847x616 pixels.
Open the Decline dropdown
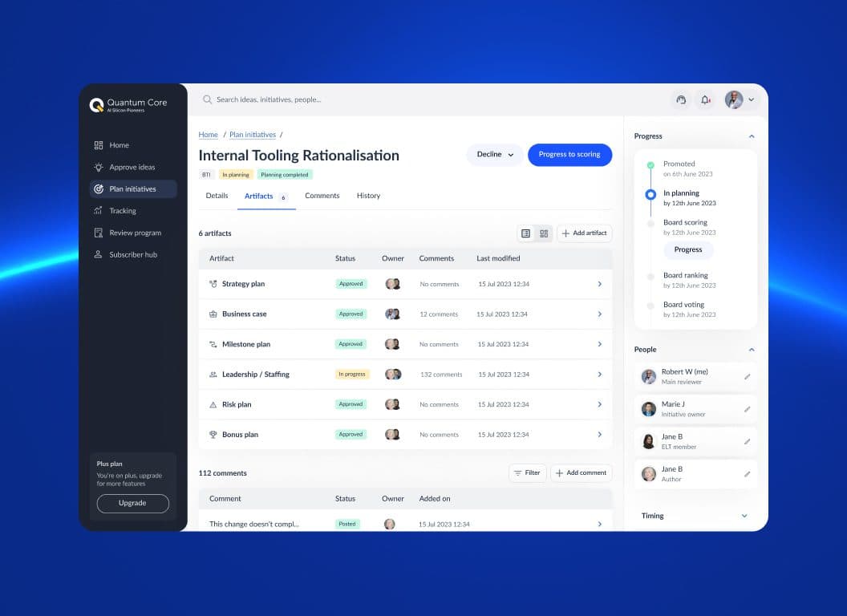494,155
